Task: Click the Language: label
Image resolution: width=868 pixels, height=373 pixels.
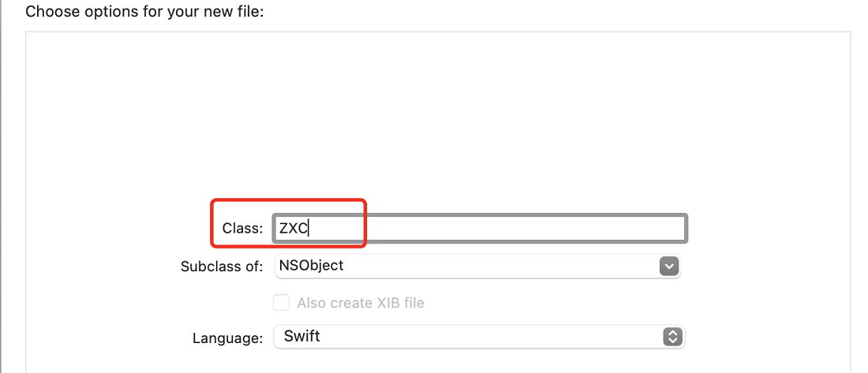Action: click(227, 338)
